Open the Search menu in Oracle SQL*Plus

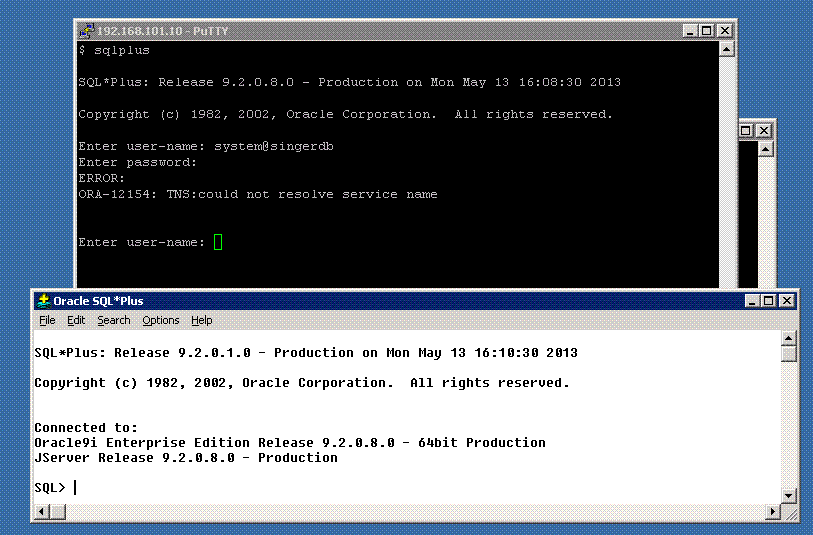coord(114,320)
